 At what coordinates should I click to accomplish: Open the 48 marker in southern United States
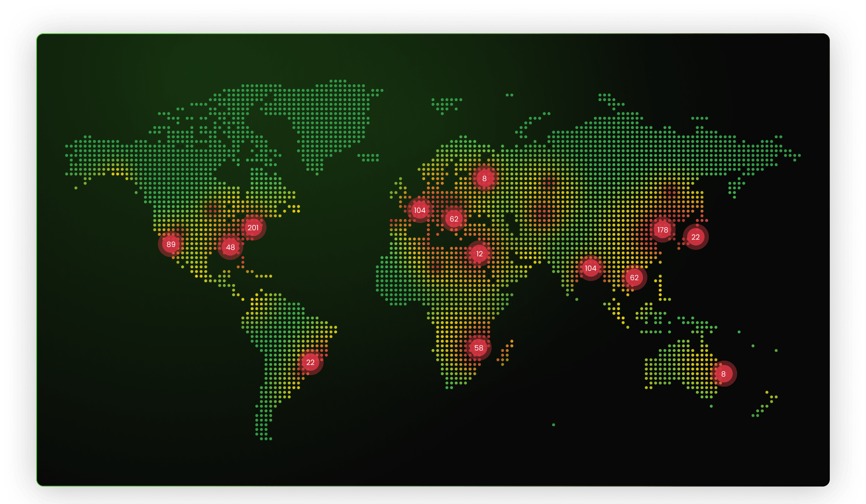click(x=230, y=247)
